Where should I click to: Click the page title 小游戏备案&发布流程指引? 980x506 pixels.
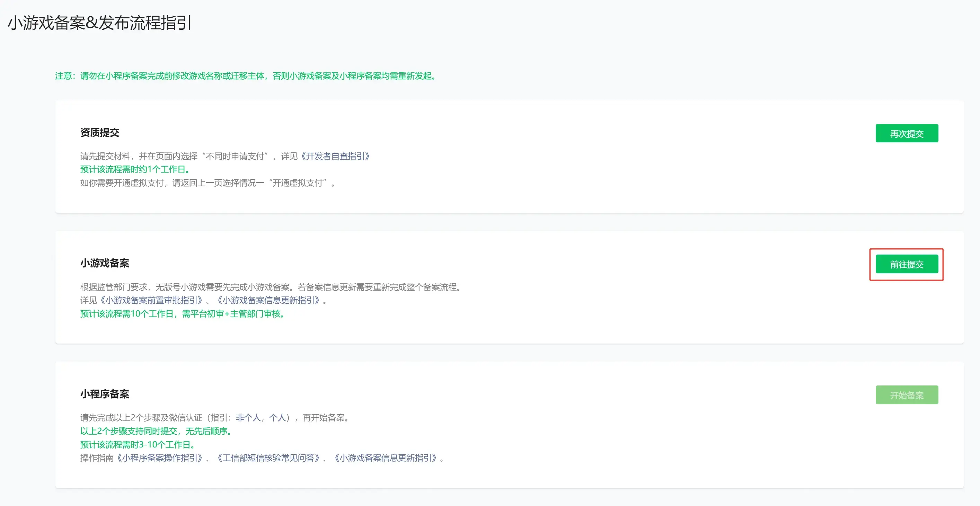click(100, 23)
